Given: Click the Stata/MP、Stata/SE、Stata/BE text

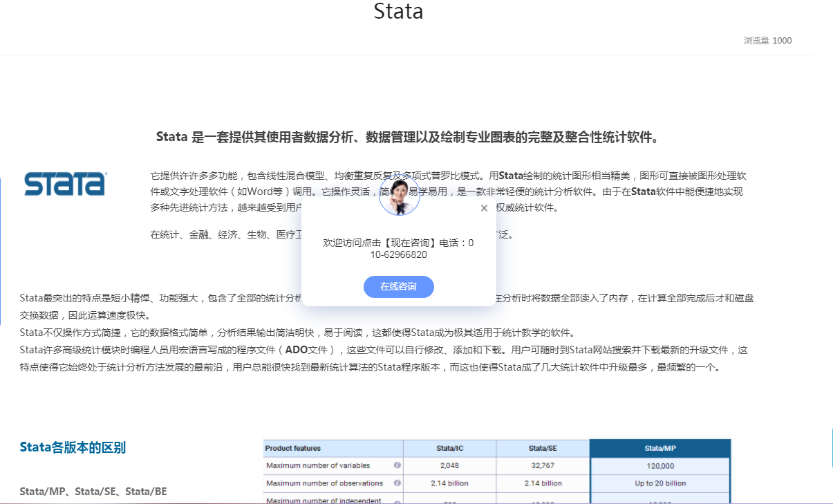Looking at the screenshot, I should (93, 492).
